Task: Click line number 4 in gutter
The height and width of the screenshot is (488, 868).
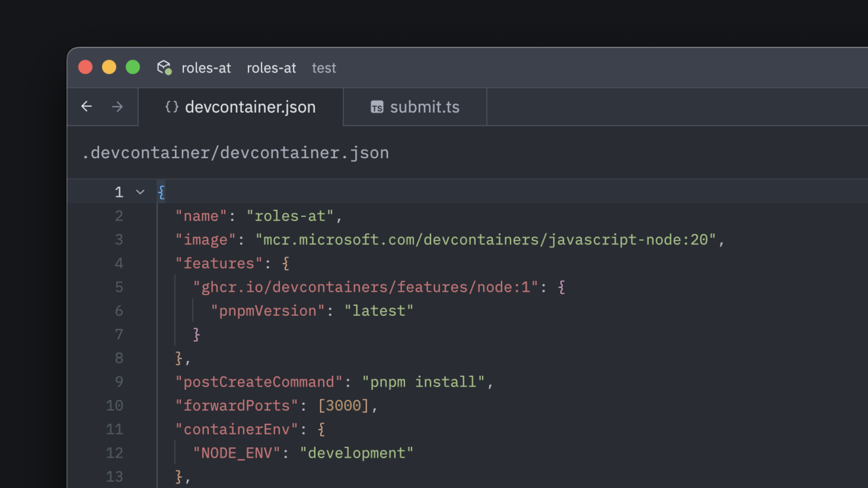Action: click(x=119, y=263)
